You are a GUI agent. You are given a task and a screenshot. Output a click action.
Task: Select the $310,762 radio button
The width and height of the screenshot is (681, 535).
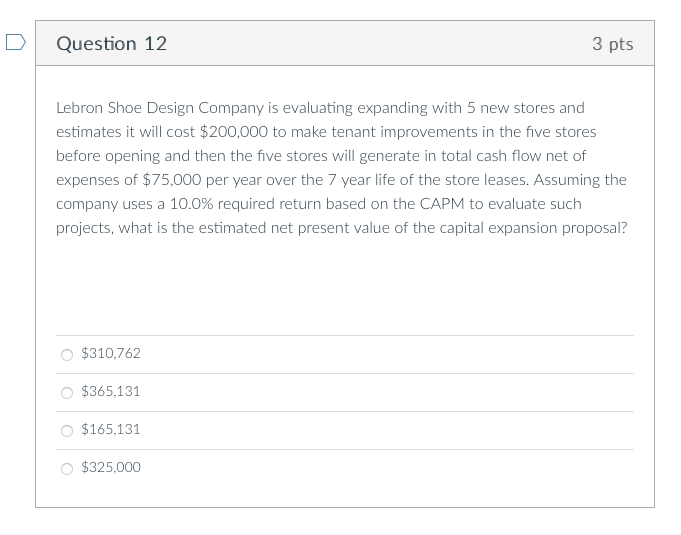[x=67, y=354]
